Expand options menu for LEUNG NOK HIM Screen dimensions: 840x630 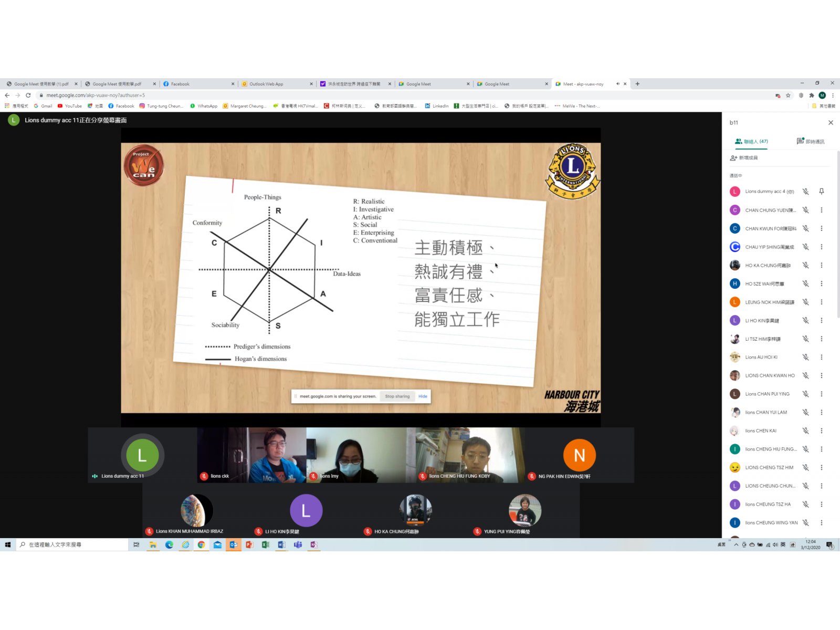(x=822, y=302)
